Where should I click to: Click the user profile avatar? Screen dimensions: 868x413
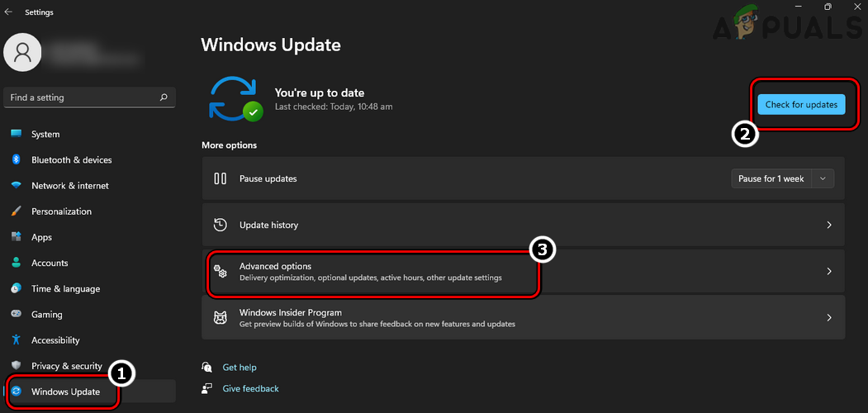point(23,53)
